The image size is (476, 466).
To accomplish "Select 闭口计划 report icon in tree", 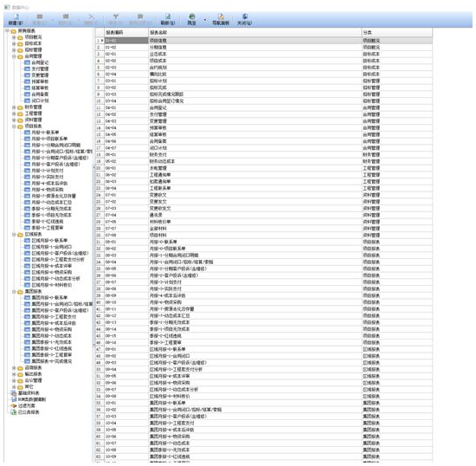I will point(27,100).
